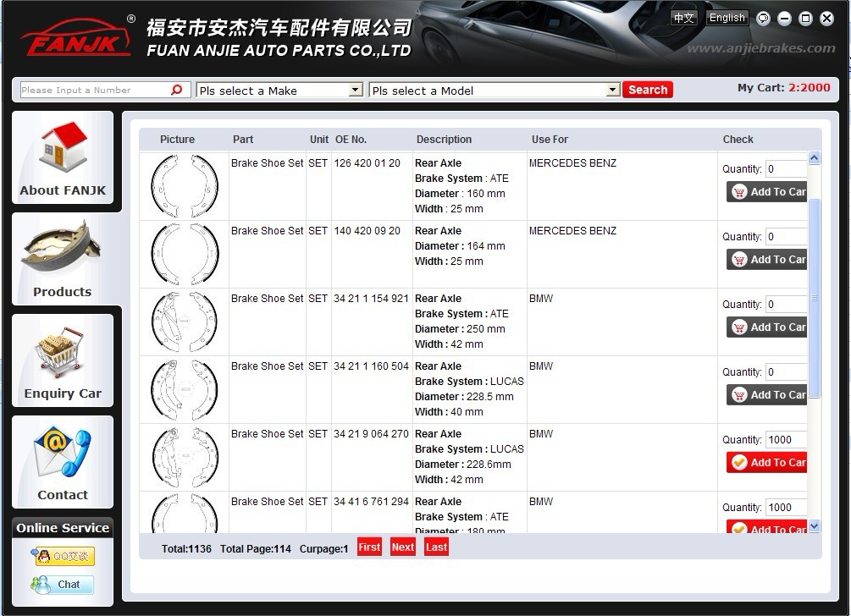Expand the Pls select a Make dropdown
This screenshot has width=851, height=616.
(x=356, y=90)
